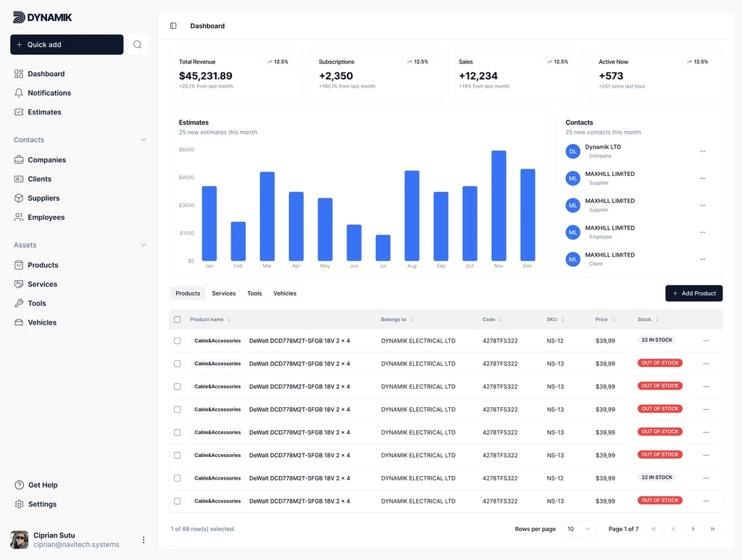Check the first product row checkbox
Screen dimensions: 742x560
[x=178, y=340]
